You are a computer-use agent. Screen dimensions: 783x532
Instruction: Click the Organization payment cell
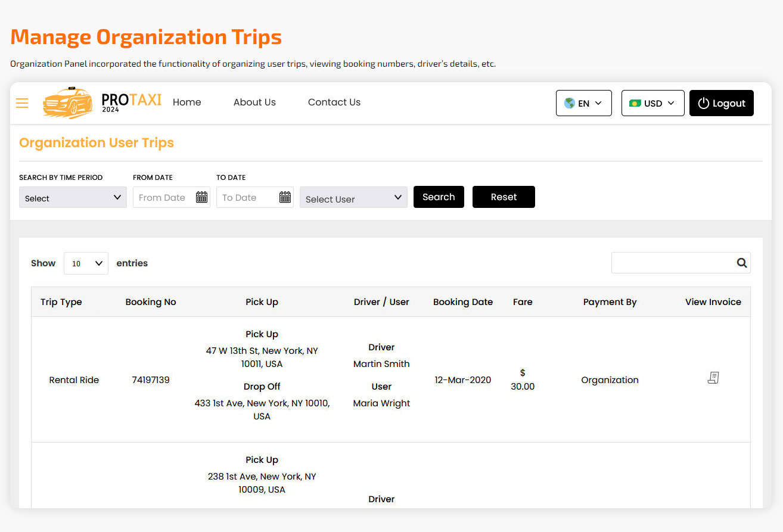point(610,380)
